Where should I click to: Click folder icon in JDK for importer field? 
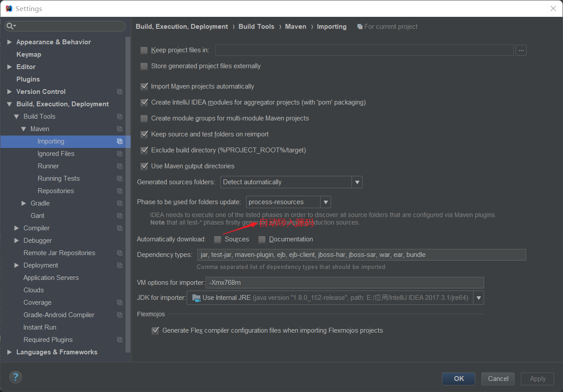[x=196, y=298]
